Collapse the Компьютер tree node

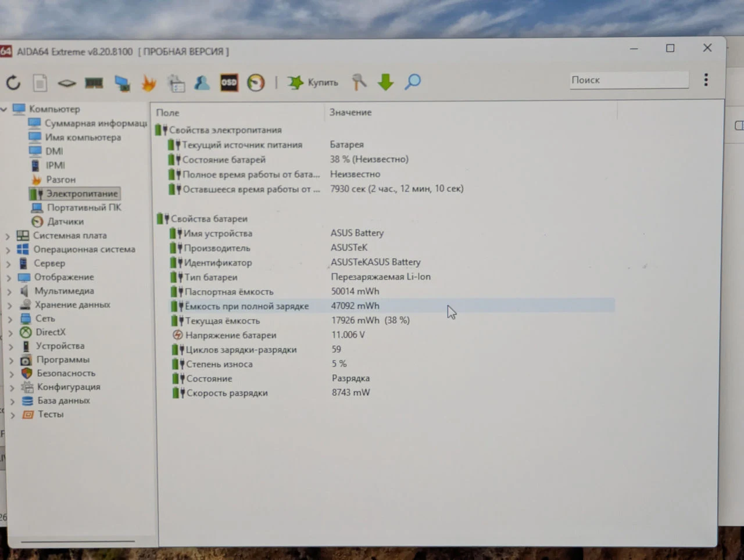(4, 109)
